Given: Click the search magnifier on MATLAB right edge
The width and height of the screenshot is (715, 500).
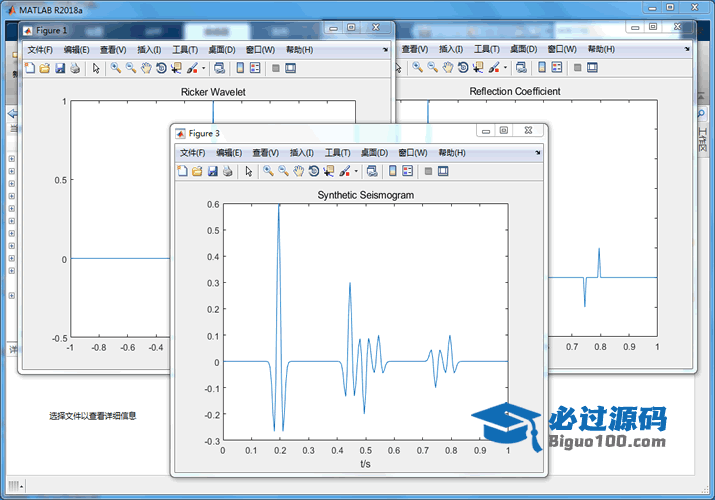Looking at the screenshot, I should click(x=701, y=113).
